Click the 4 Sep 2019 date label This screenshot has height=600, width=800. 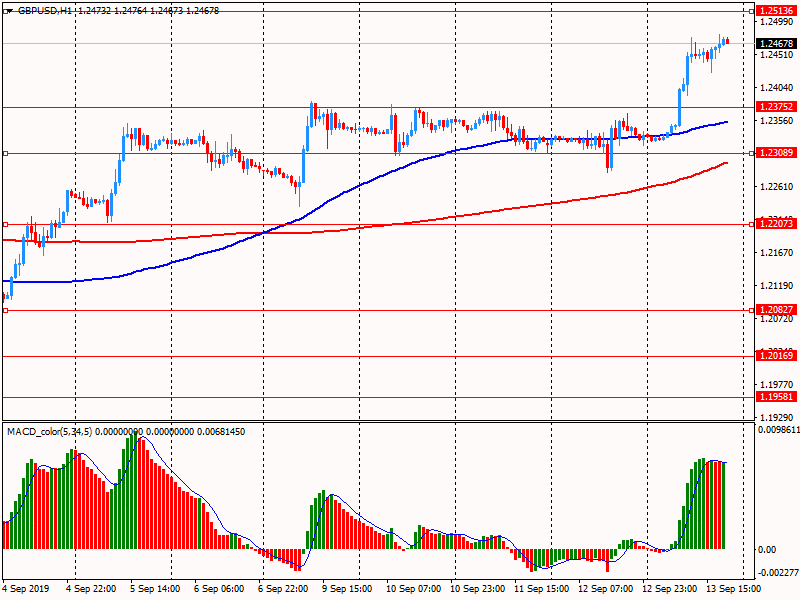coord(26,589)
